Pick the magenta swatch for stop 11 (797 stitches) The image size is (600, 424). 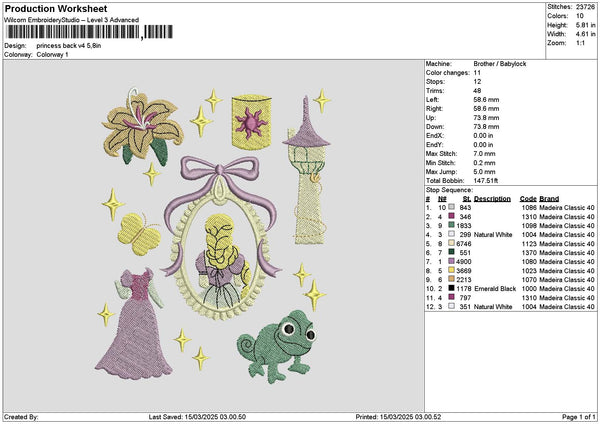452,297
